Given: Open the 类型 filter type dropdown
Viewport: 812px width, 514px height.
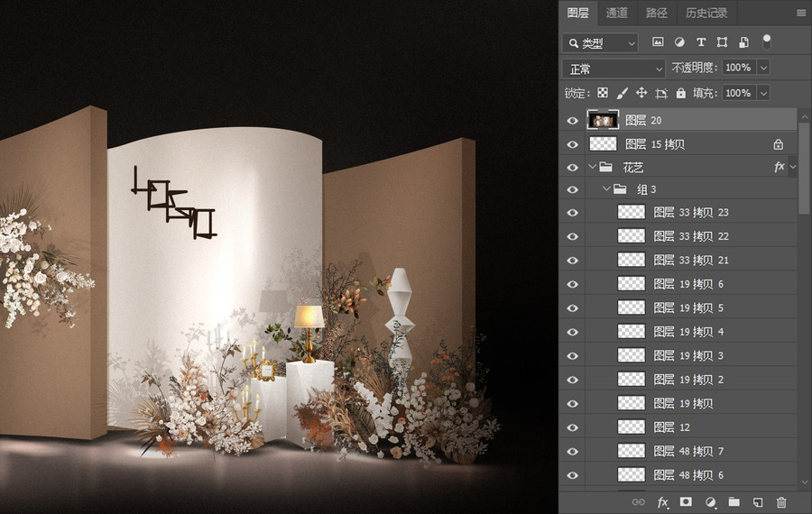Looking at the screenshot, I should (600, 43).
